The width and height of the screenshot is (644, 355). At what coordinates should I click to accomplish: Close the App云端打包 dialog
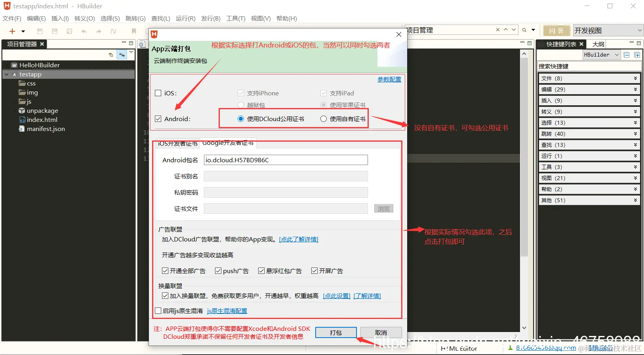[399, 34]
